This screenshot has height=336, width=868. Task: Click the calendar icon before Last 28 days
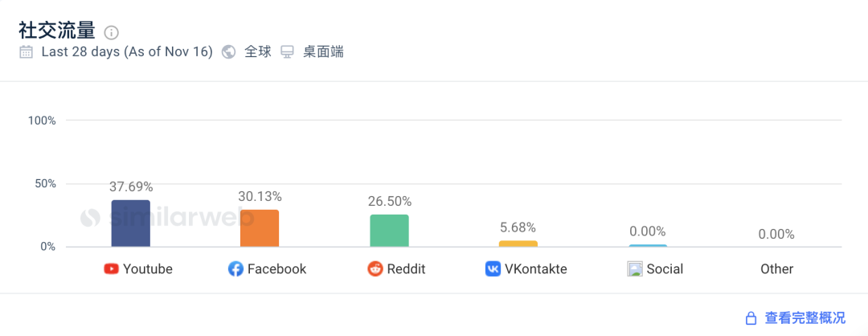point(26,52)
